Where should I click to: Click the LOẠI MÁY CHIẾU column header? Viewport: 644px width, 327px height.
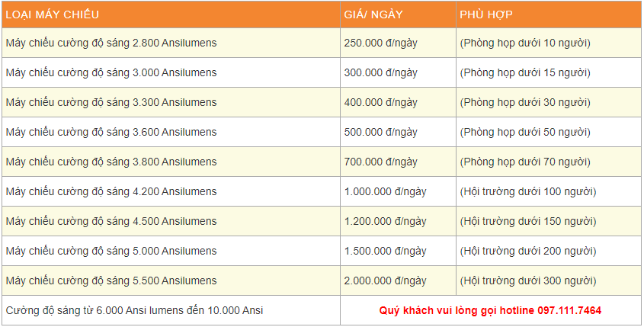[x=52, y=14]
